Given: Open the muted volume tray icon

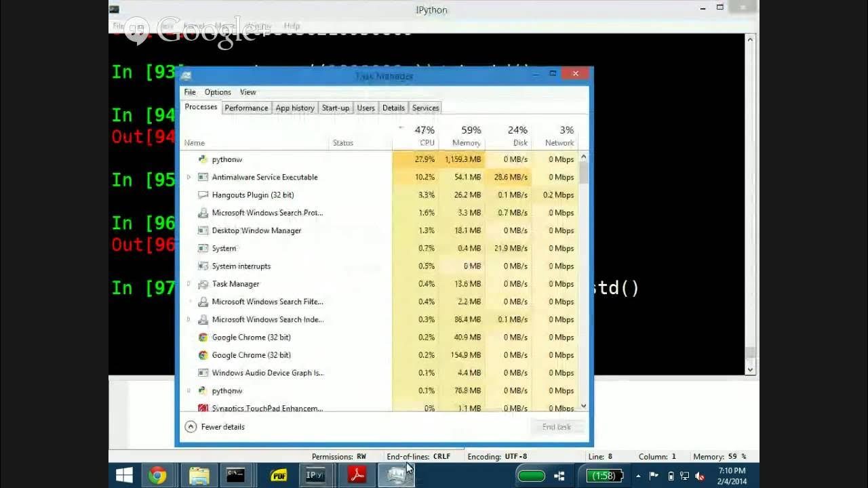Looking at the screenshot, I should [700, 476].
